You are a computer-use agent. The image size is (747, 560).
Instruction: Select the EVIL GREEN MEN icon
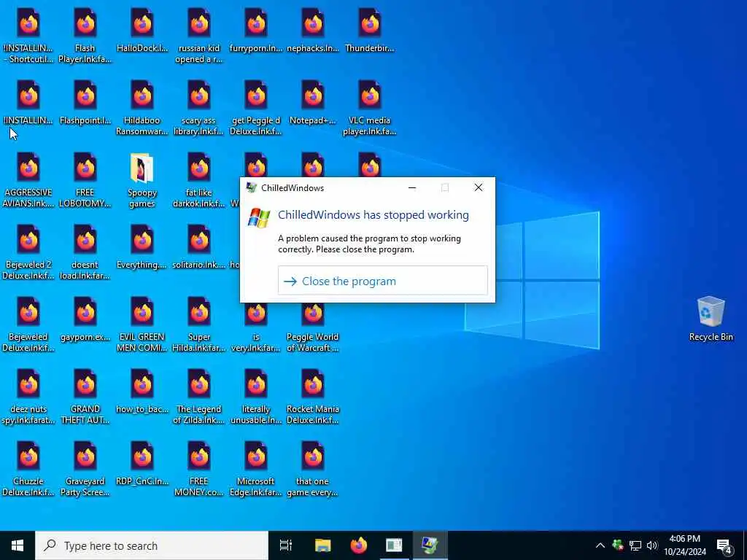[x=142, y=325]
